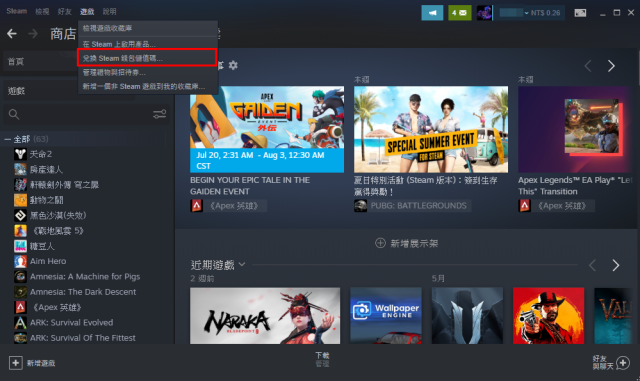The image size is (640, 381).
Task: Open the green inbox notifications button
Action: tap(459, 13)
